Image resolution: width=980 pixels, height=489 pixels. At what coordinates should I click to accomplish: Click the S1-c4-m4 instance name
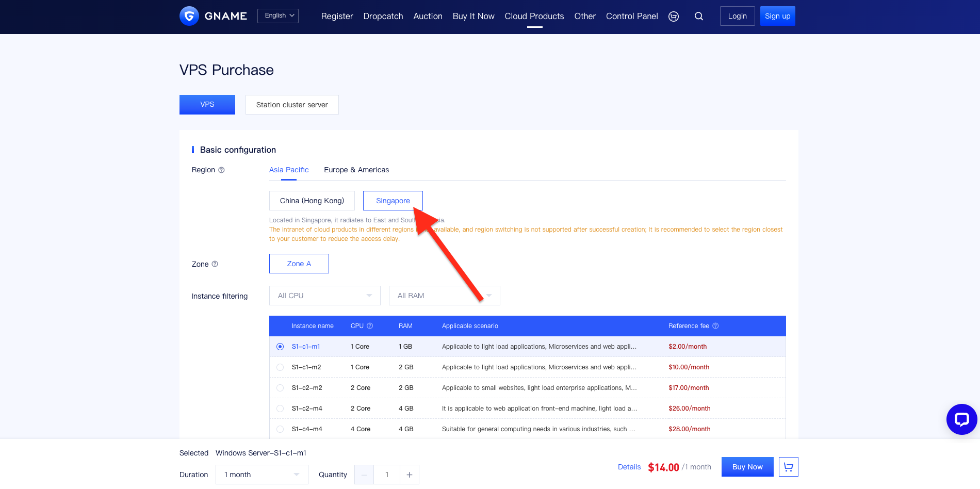tap(307, 429)
